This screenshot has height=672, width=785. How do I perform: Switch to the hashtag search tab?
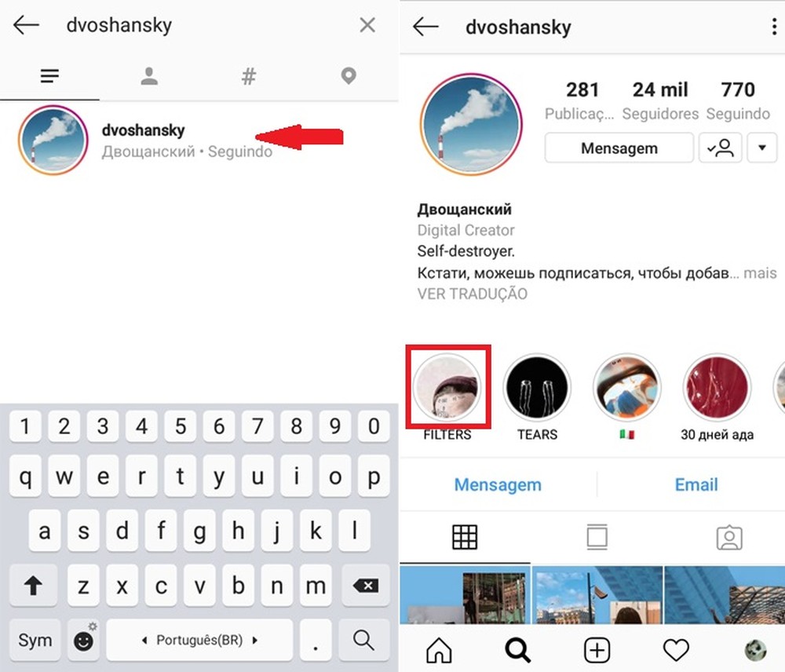click(249, 76)
